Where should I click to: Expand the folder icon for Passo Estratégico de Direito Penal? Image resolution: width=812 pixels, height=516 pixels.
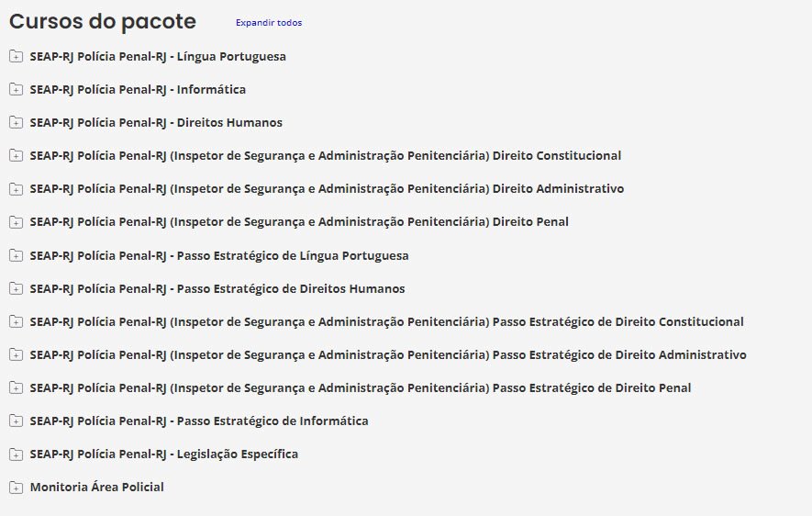(x=16, y=388)
